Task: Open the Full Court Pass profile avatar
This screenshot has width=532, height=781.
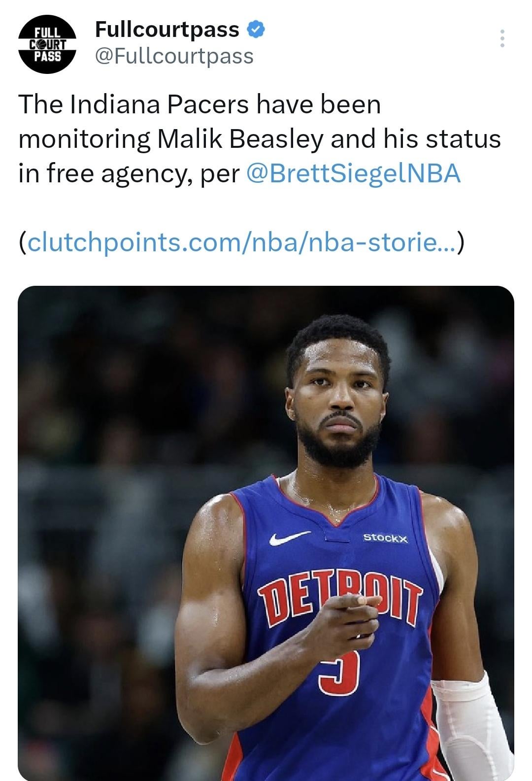Action: tap(47, 44)
